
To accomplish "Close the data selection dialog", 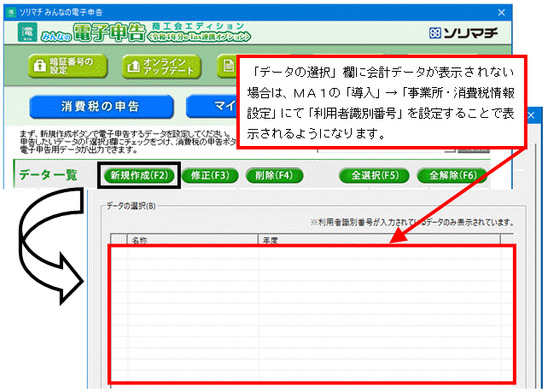I will point(531,115).
